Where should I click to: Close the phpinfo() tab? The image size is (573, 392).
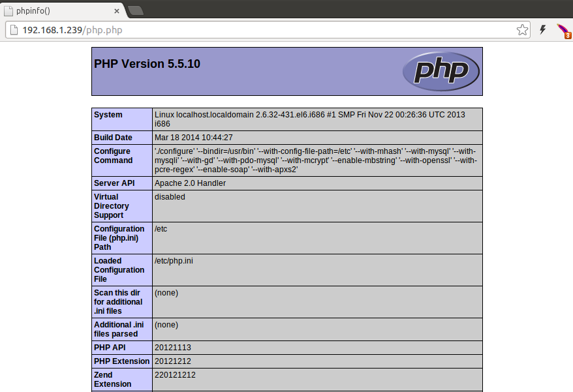tap(117, 11)
